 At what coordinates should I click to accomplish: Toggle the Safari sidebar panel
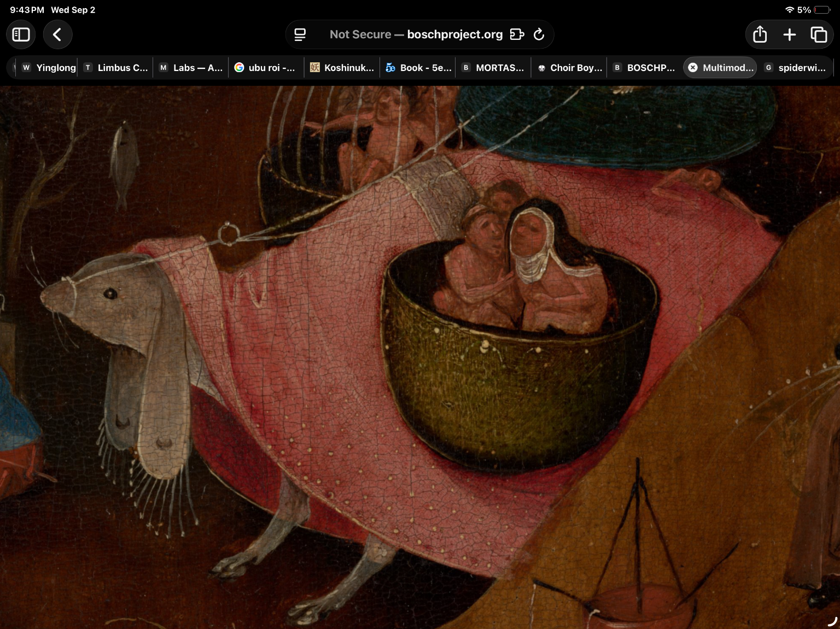21,34
